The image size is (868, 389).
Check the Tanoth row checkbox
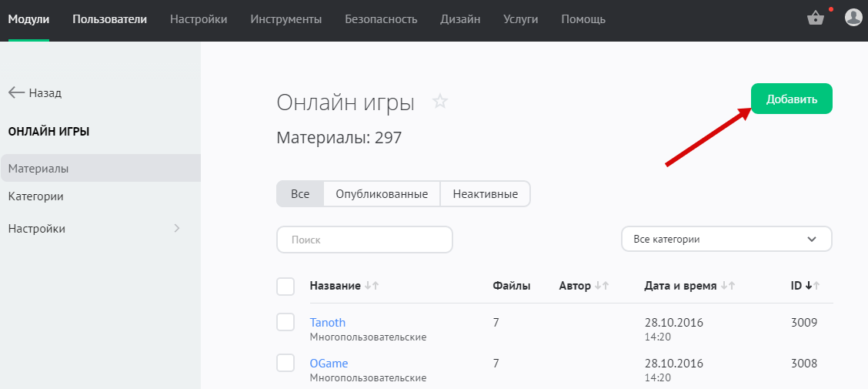[x=285, y=322]
